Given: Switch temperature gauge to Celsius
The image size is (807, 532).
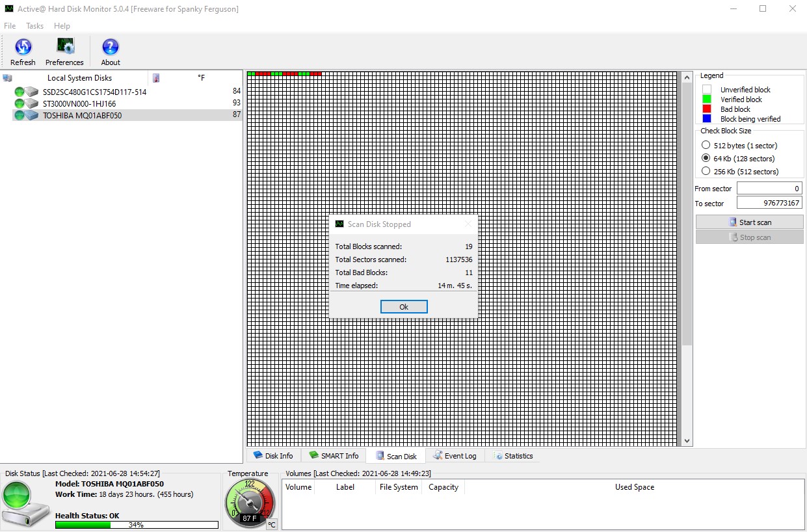Looking at the screenshot, I should tap(271, 524).
